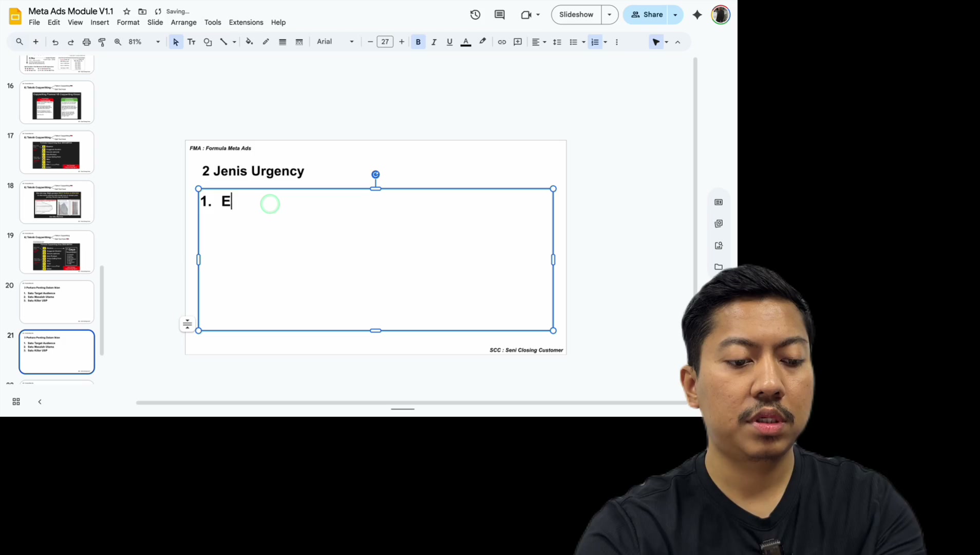Decrease font size with minus
Viewport: 980px width, 555px height.
pyautogui.click(x=370, y=42)
